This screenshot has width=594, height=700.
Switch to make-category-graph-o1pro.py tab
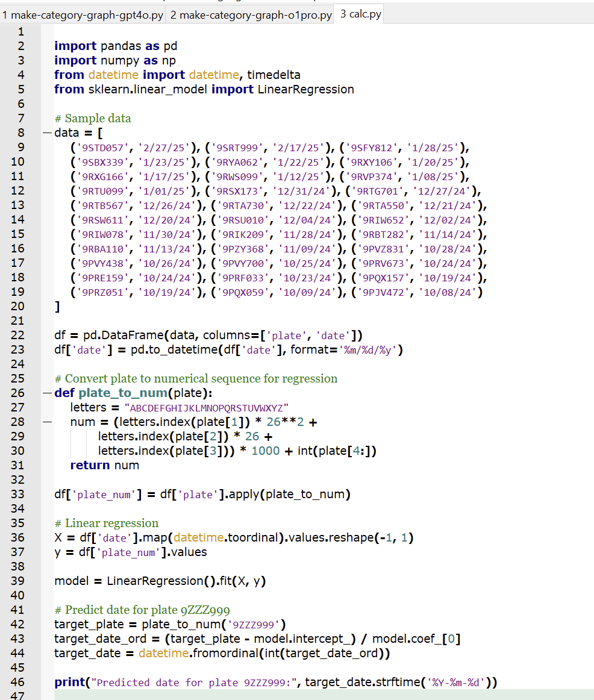pos(251,15)
